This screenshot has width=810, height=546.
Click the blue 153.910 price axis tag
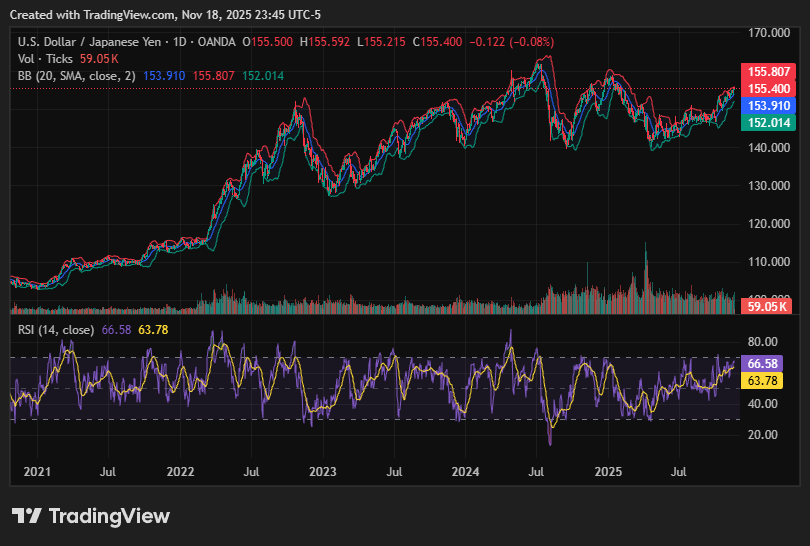(770, 105)
